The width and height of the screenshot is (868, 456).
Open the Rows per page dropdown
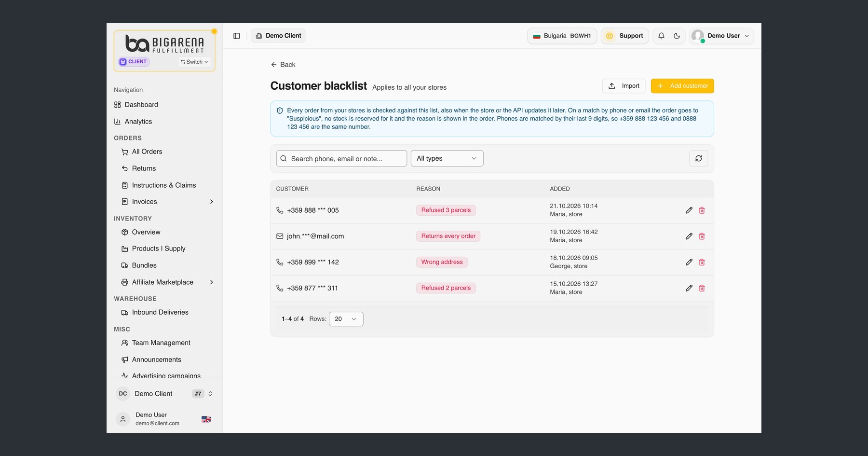346,319
